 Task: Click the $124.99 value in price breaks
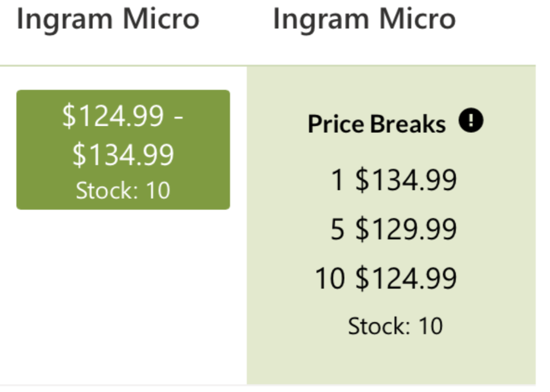(x=406, y=278)
